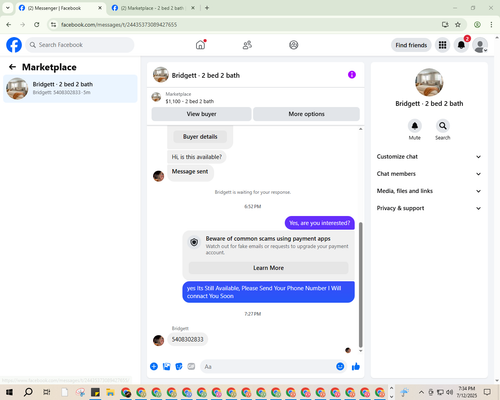The height and width of the screenshot is (400, 500).
Task: Go to the Home feed icon
Action: (x=200, y=45)
